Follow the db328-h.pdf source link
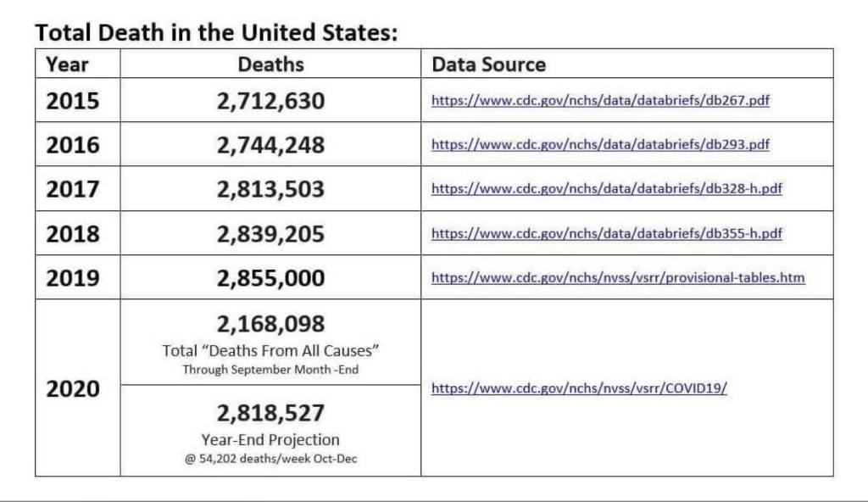This screenshot has width=868, height=502. (606, 188)
